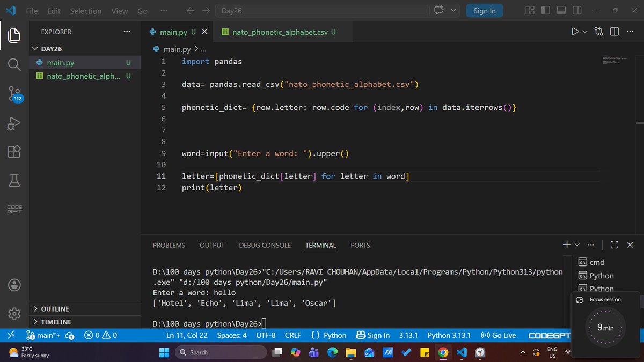This screenshot has height=362, width=644.
Task: Open Copilot chat dropdown arrow
Action: pyautogui.click(x=453, y=11)
